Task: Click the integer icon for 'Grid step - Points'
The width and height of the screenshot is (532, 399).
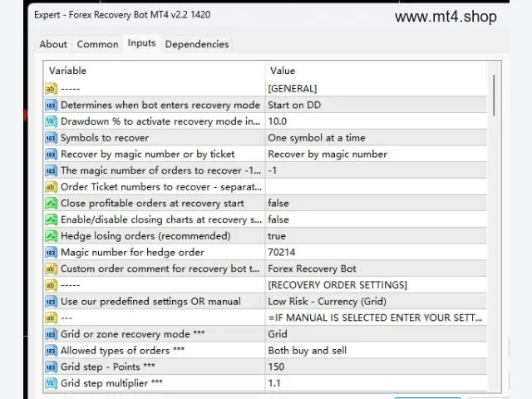Action: tap(51, 367)
